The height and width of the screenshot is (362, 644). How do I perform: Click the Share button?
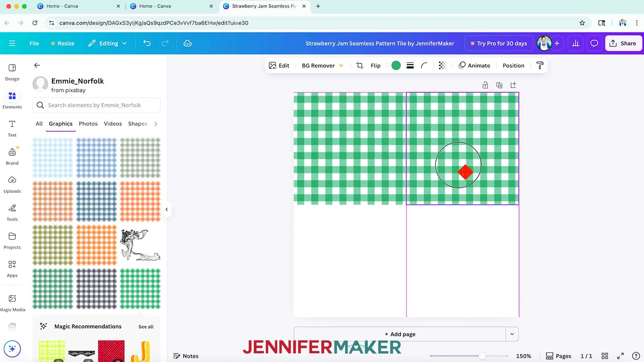click(x=623, y=43)
